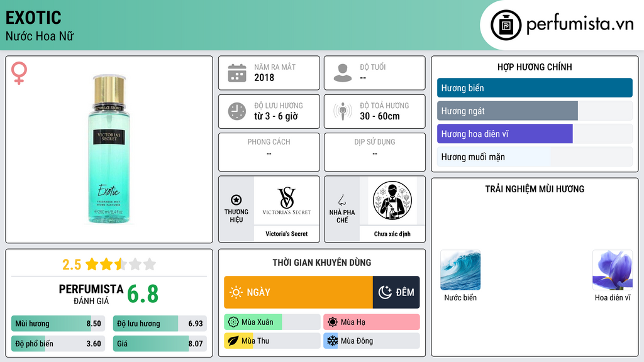Click the green 6.8 Perfumista score

click(x=143, y=294)
